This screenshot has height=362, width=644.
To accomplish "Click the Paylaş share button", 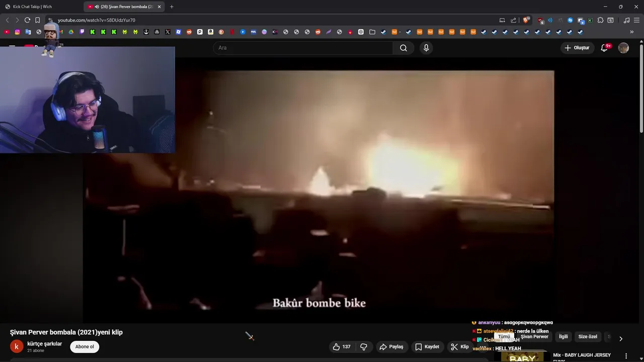I will (x=391, y=347).
